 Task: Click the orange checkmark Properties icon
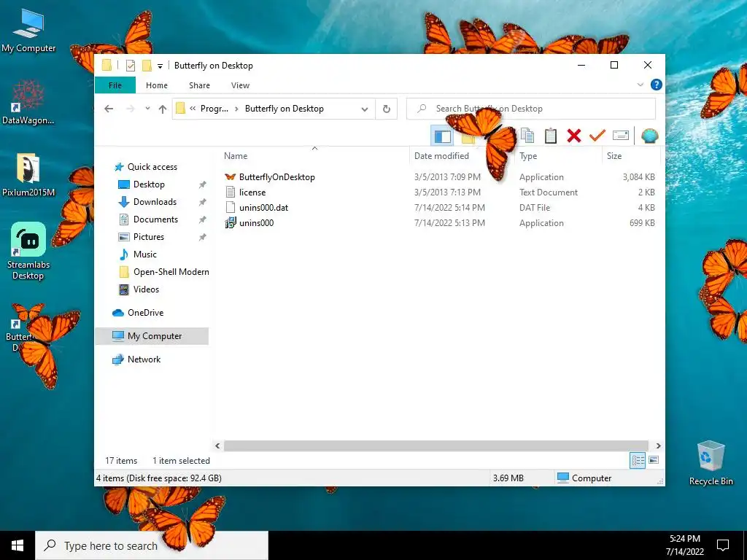[597, 136]
